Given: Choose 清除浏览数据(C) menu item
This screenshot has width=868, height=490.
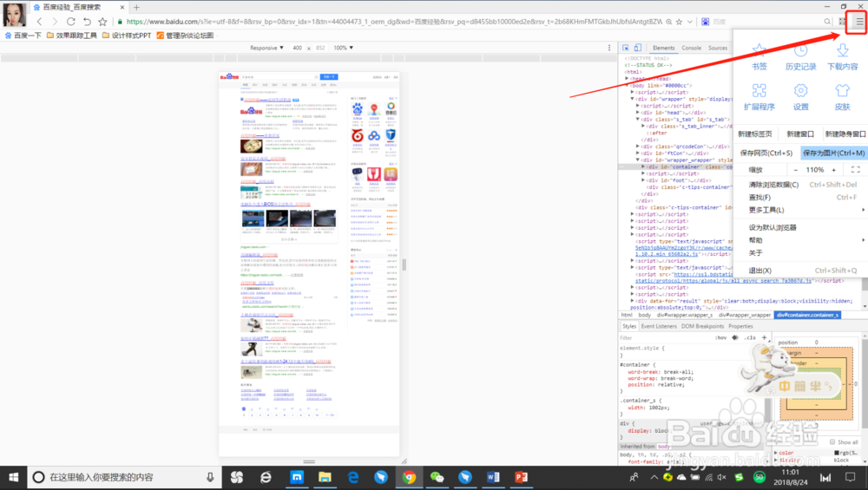Looking at the screenshot, I should coord(800,185).
